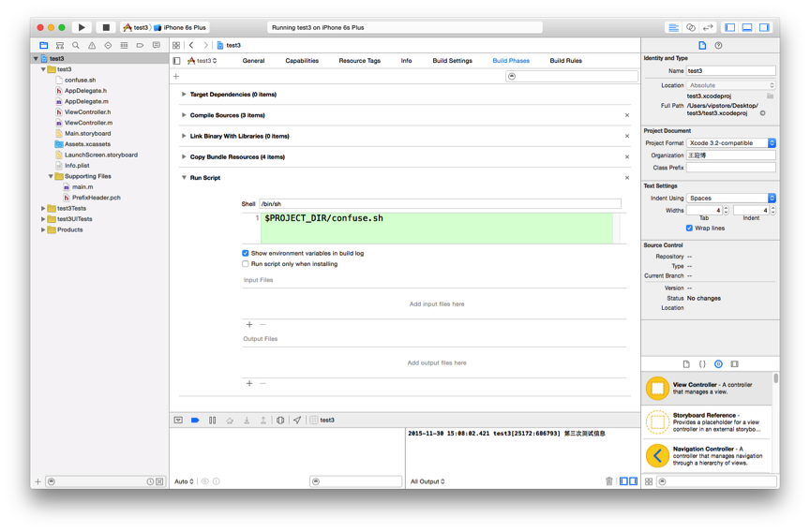Screen dimensions: 810x532
Task: Open the Report navigator speech-bubble icon
Action: (x=157, y=45)
